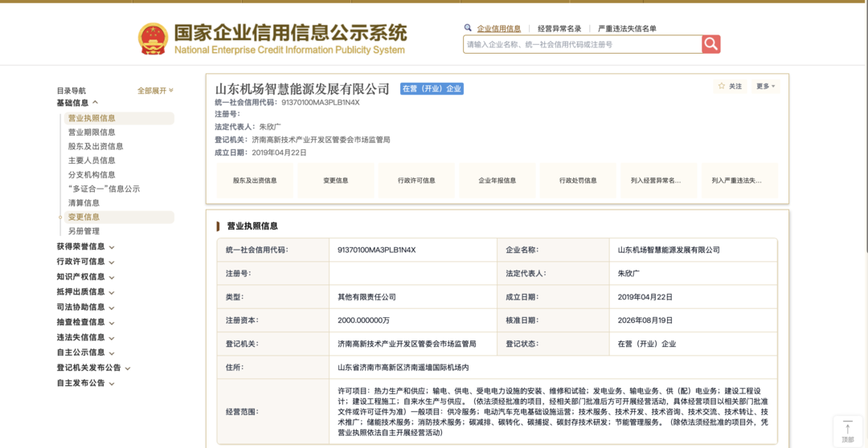Expand 知识产权信息 section
Screen dimensions: 868x448
click(85, 277)
